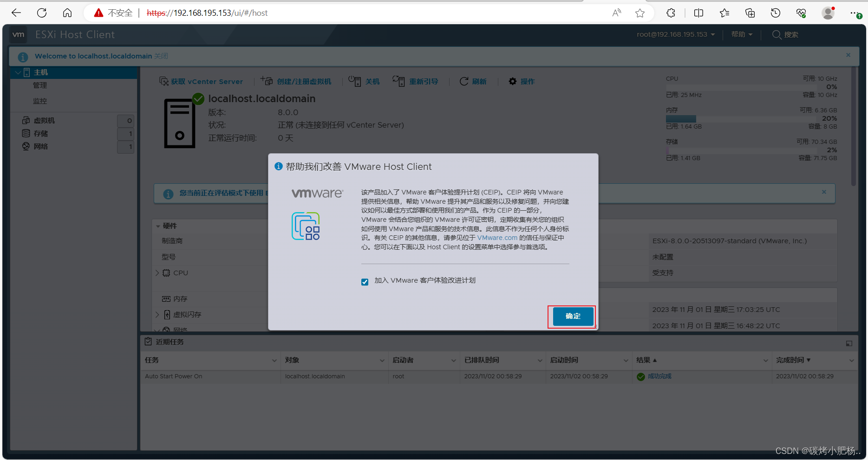
Task: Click 关闭 link in the welcome banner
Action: tap(161, 56)
